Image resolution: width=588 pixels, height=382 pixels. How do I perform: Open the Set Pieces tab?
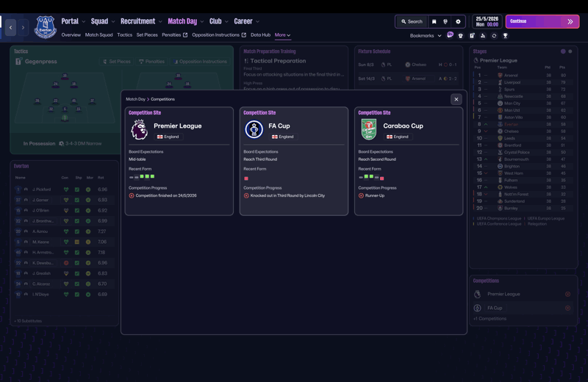pyautogui.click(x=147, y=35)
